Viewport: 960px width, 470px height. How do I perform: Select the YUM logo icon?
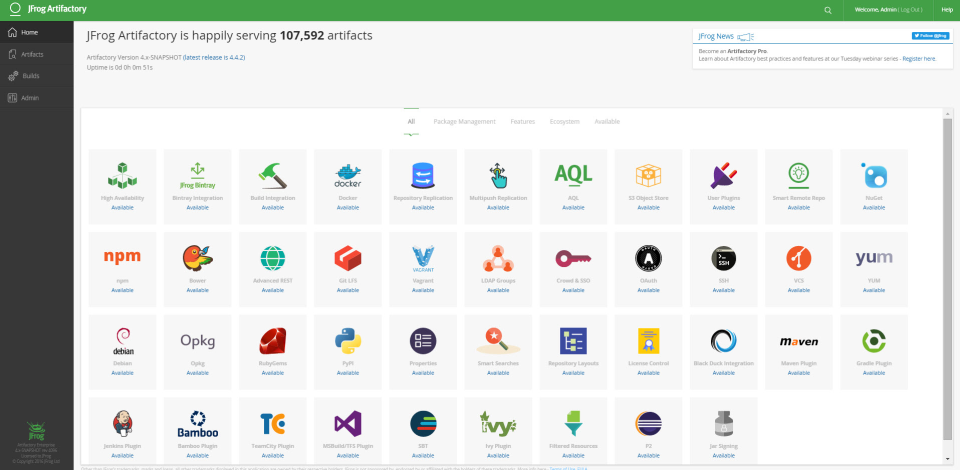[x=874, y=258]
